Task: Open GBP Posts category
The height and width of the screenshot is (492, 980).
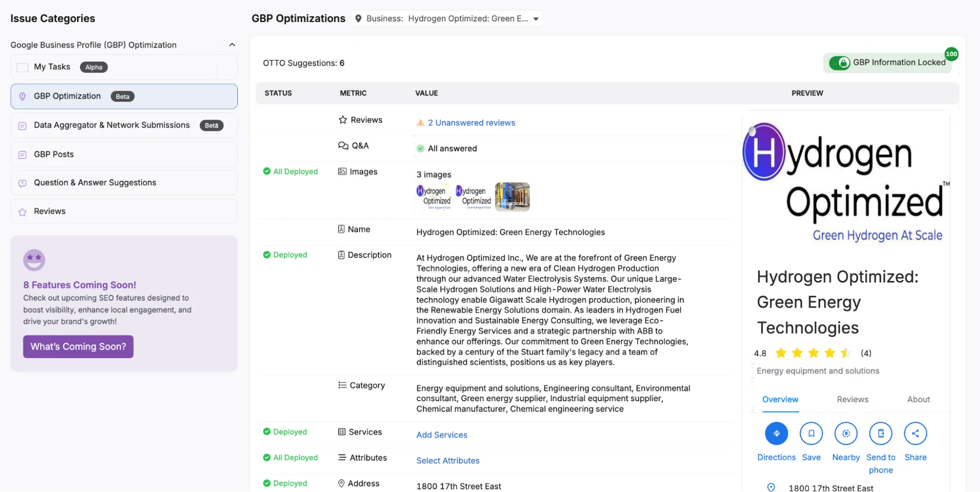Action: click(x=124, y=154)
